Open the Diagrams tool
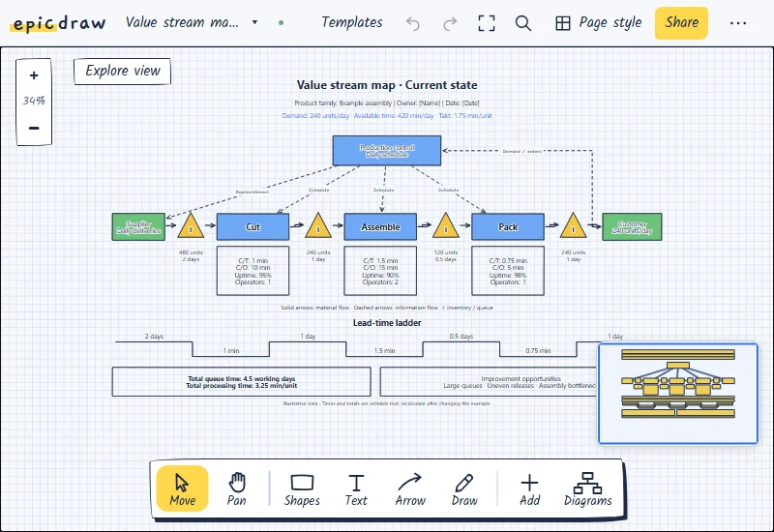 (588, 488)
